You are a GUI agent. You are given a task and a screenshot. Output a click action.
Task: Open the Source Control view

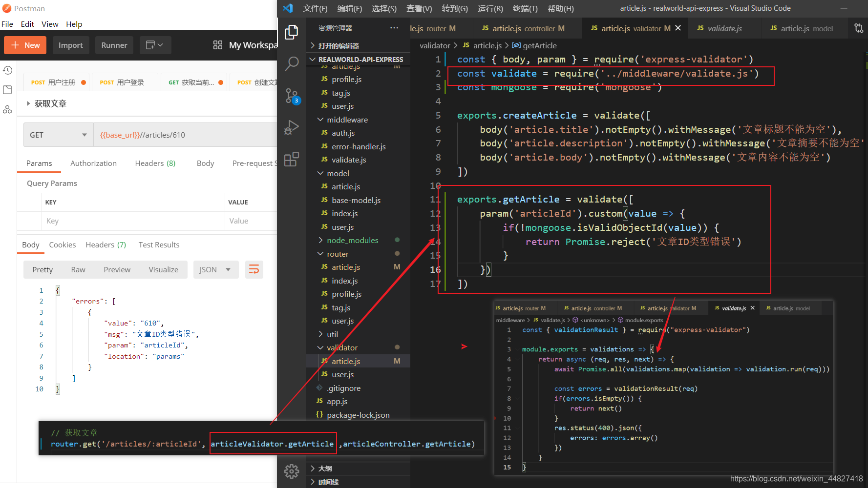(292, 96)
